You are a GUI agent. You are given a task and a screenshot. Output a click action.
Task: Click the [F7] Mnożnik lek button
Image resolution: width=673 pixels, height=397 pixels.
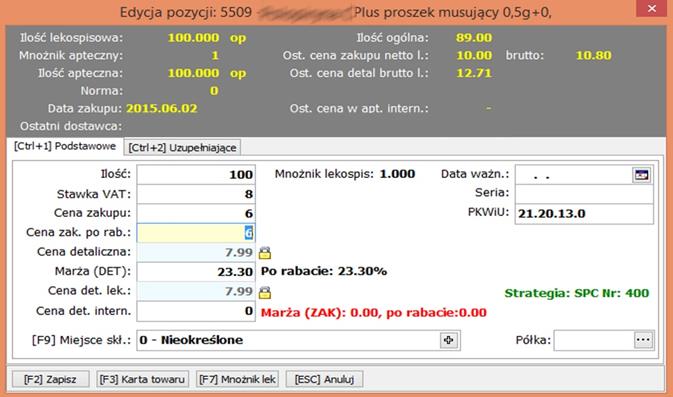(237, 379)
